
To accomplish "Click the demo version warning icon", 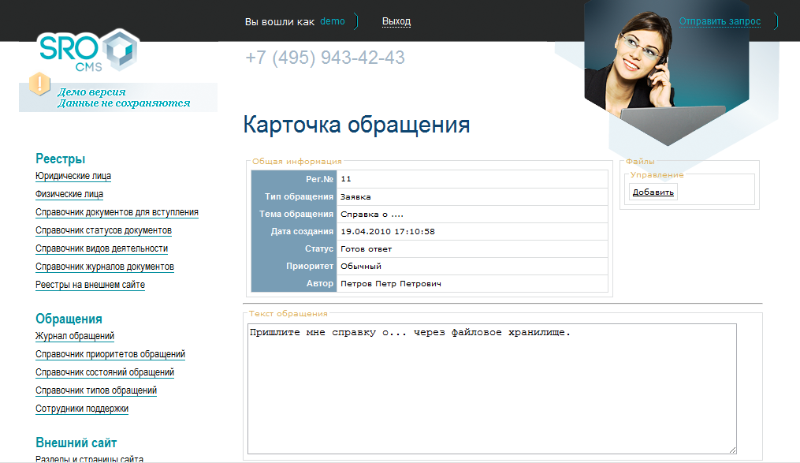I will click(x=40, y=85).
